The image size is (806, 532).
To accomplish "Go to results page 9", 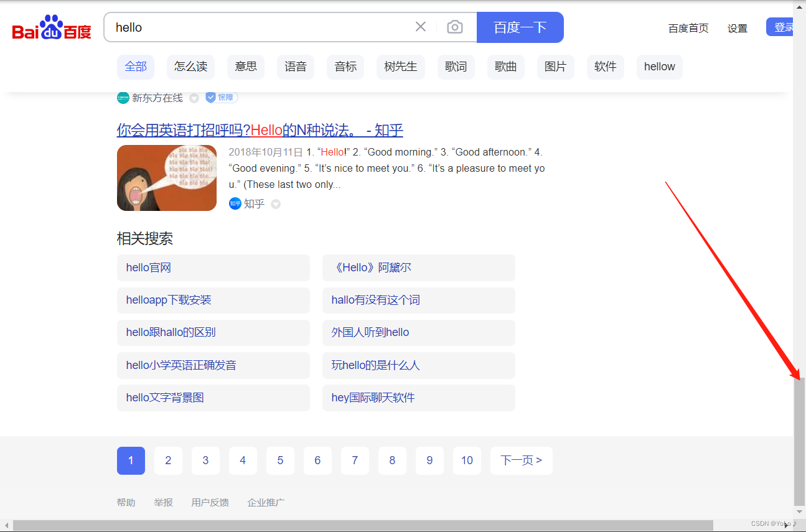I will (x=429, y=460).
